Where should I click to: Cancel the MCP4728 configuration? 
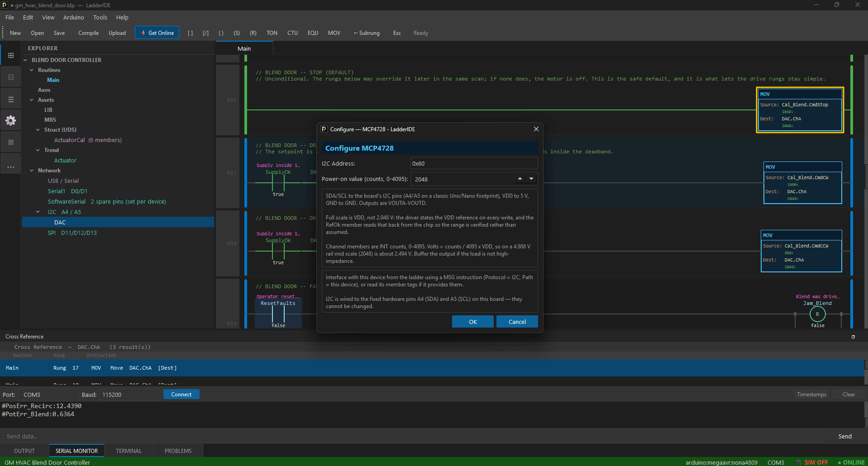pyautogui.click(x=517, y=322)
